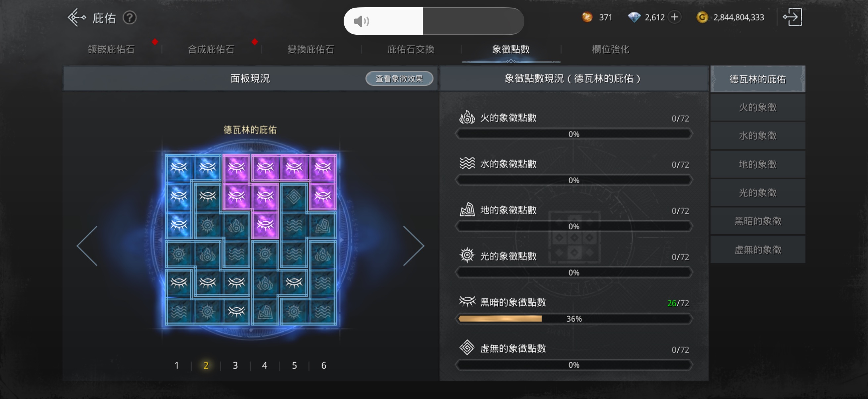Go to previous panel with left arrow
The width and height of the screenshot is (868, 399).
coord(87,246)
